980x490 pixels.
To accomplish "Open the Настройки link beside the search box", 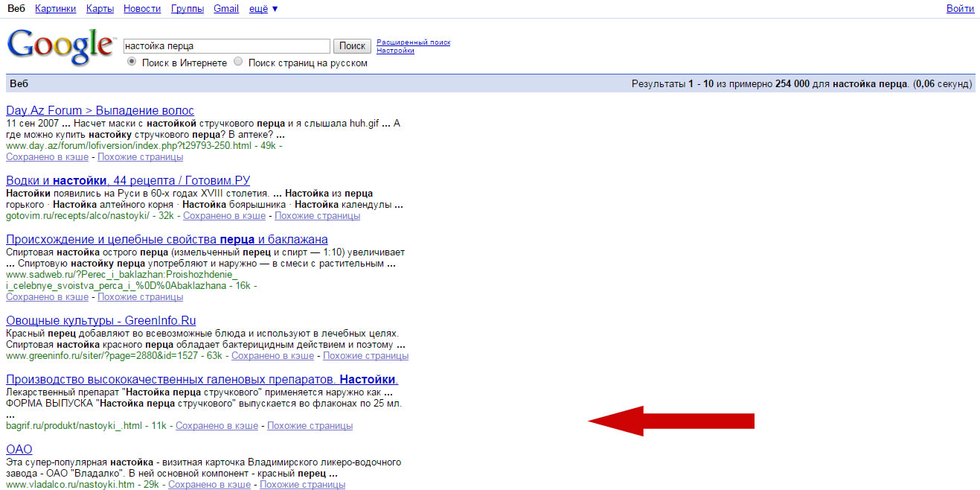I will [395, 51].
